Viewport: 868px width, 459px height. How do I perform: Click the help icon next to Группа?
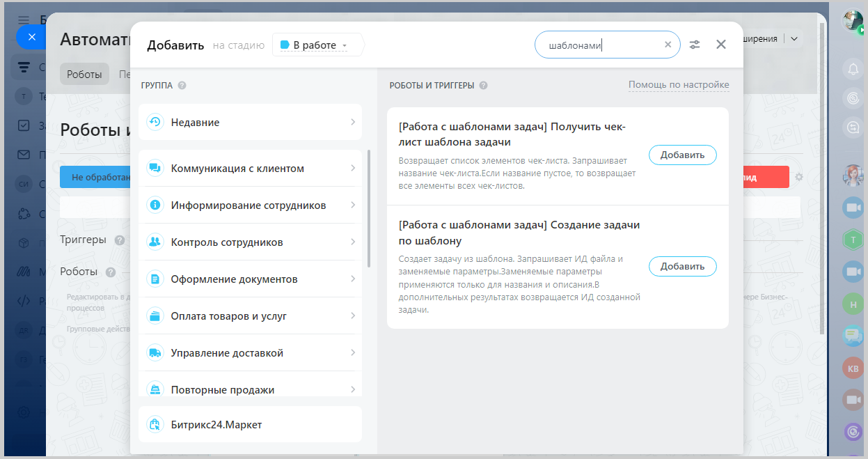point(182,86)
